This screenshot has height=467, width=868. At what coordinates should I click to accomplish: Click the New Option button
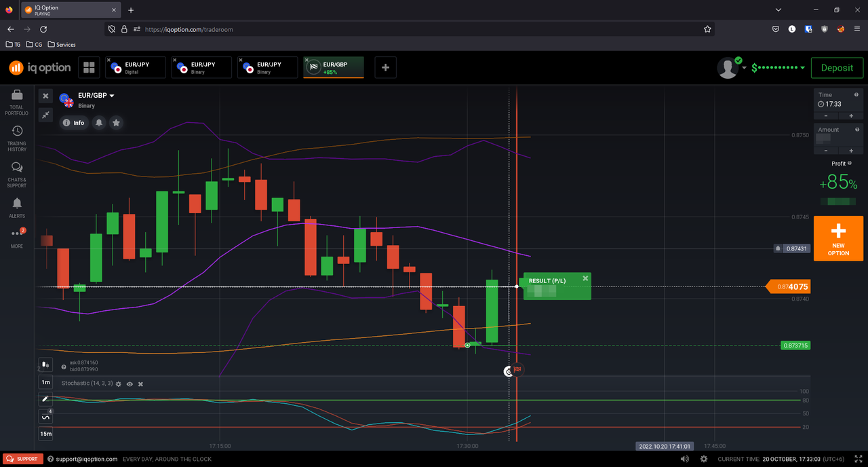point(838,238)
